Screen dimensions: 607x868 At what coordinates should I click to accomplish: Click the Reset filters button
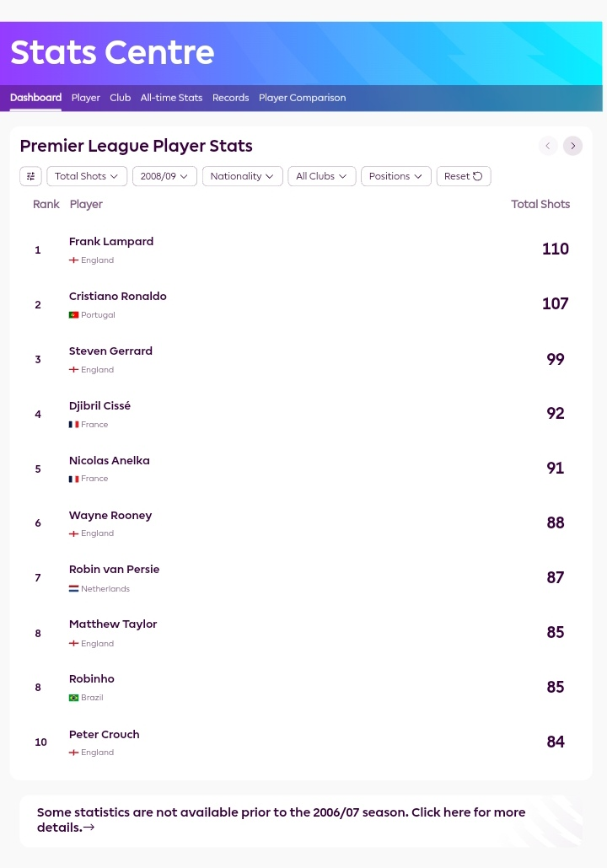click(x=464, y=176)
